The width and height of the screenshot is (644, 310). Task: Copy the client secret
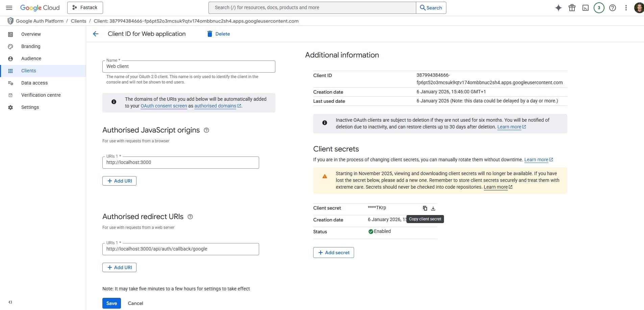click(425, 208)
